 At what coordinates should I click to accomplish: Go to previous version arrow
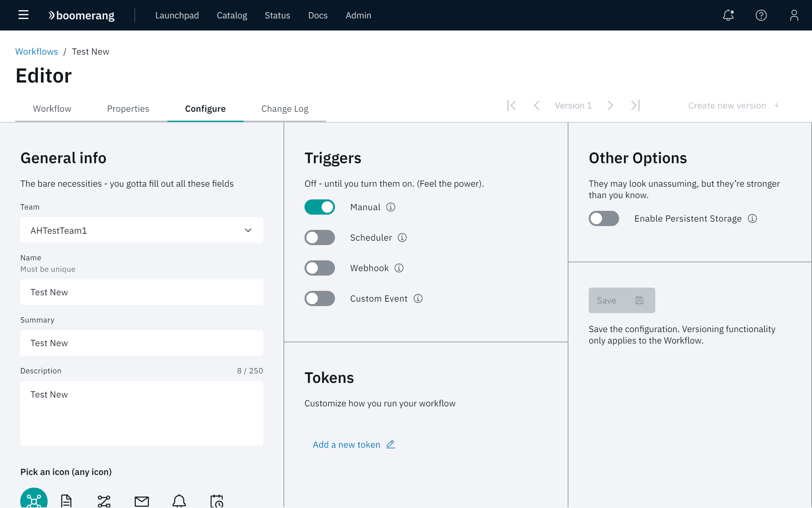537,105
